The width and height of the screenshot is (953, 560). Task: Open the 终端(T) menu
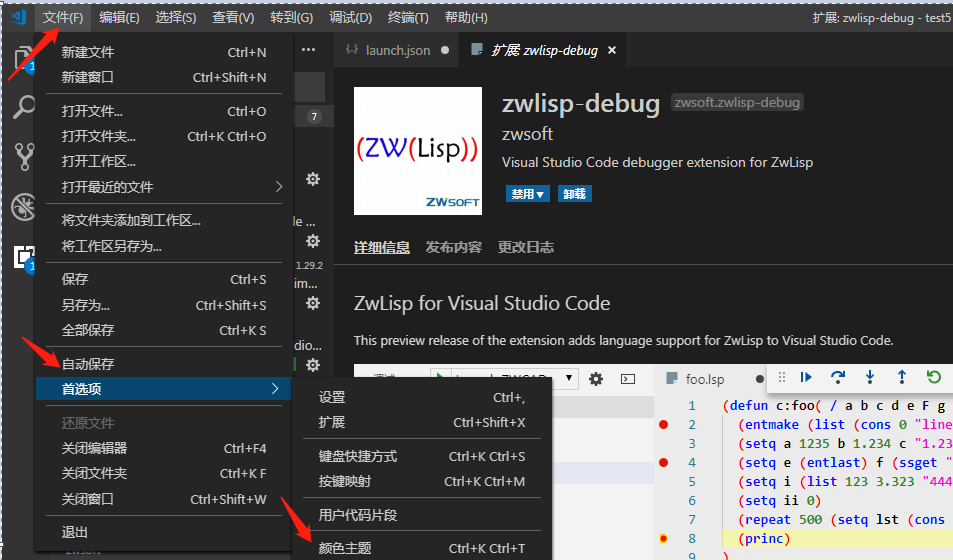click(x=408, y=18)
